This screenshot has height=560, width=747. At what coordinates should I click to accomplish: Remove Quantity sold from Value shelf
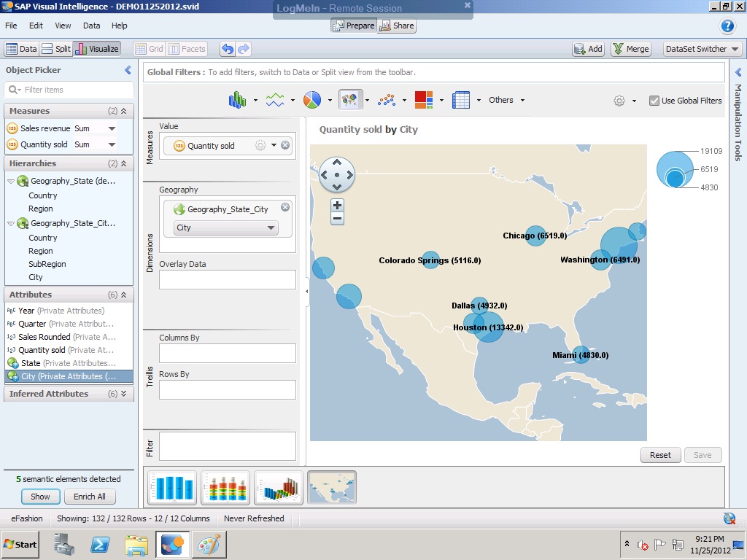click(x=285, y=145)
